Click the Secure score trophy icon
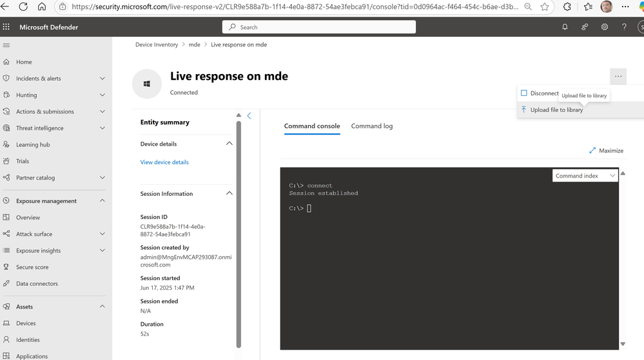This screenshot has width=644, height=360. (6, 267)
